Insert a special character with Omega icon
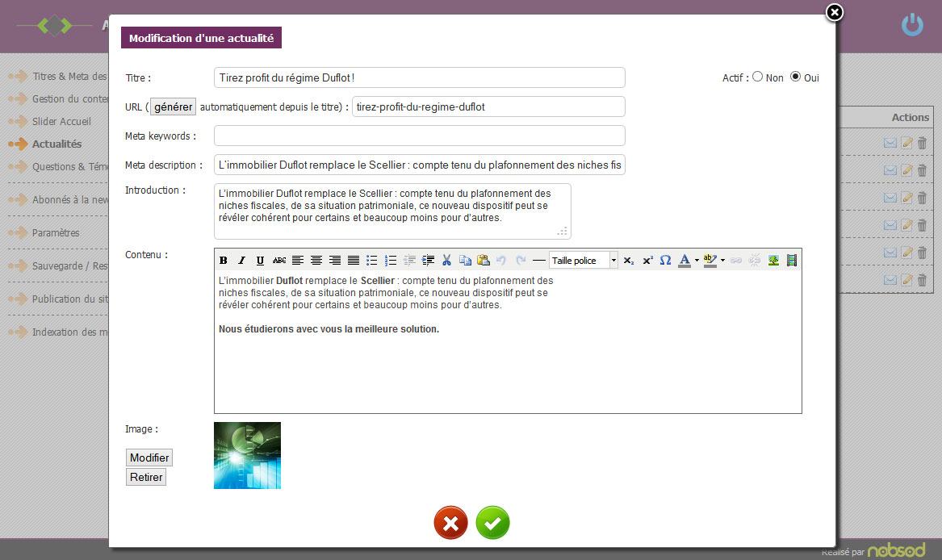 click(x=665, y=260)
